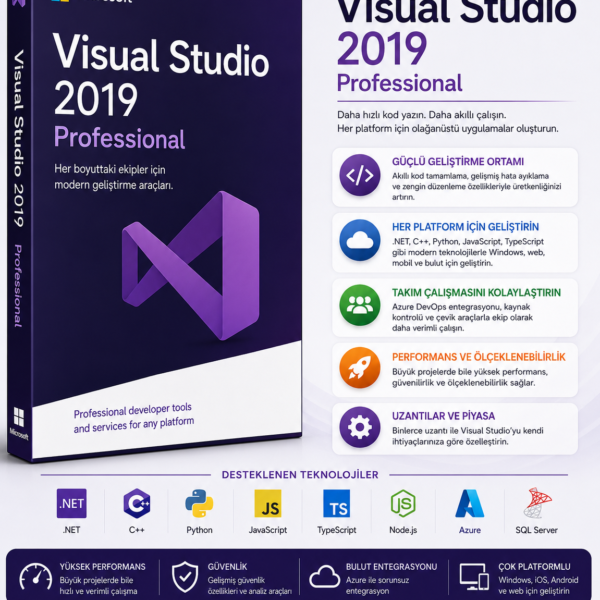Click the purple code brackets icon
The width and height of the screenshot is (600, 600).
[360, 175]
